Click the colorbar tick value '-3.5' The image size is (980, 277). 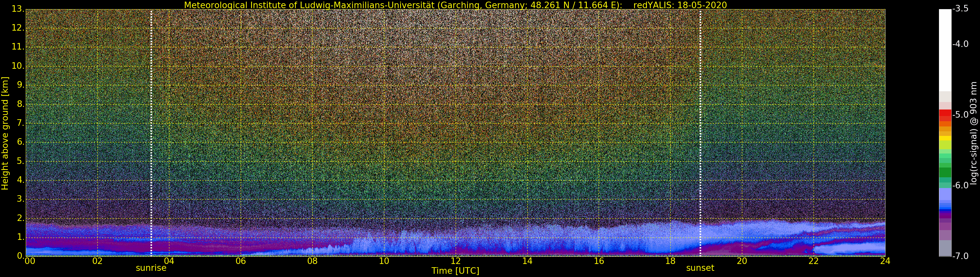tap(960, 9)
